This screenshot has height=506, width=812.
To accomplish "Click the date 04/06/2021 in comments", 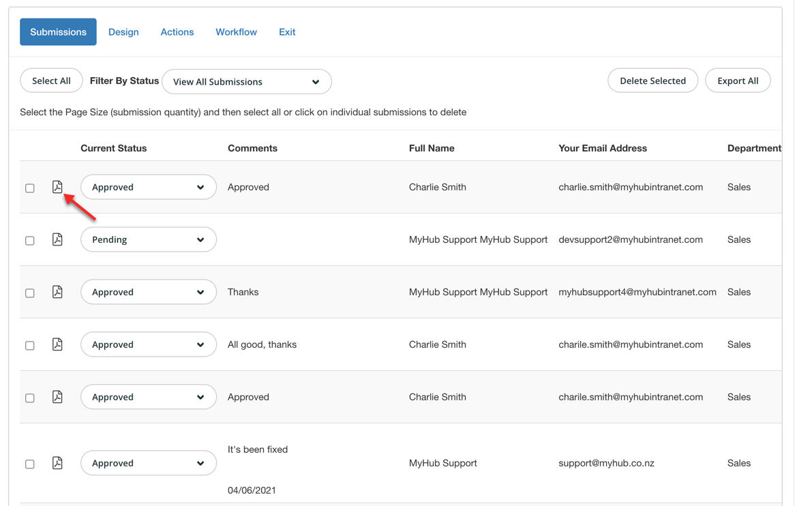I will (x=252, y=490).
